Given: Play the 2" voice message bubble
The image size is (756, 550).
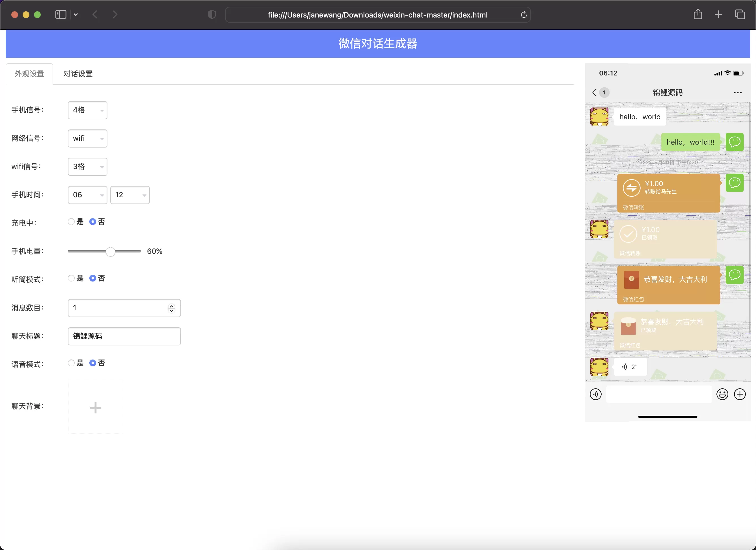Looking at the screenshot, I should 630,367.
